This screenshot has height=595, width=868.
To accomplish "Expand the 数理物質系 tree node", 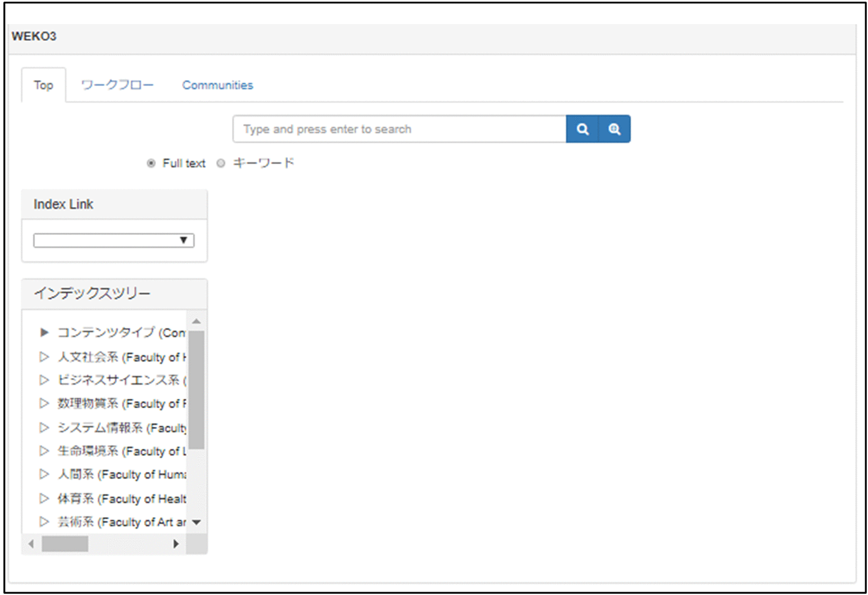I will [44, 404].
